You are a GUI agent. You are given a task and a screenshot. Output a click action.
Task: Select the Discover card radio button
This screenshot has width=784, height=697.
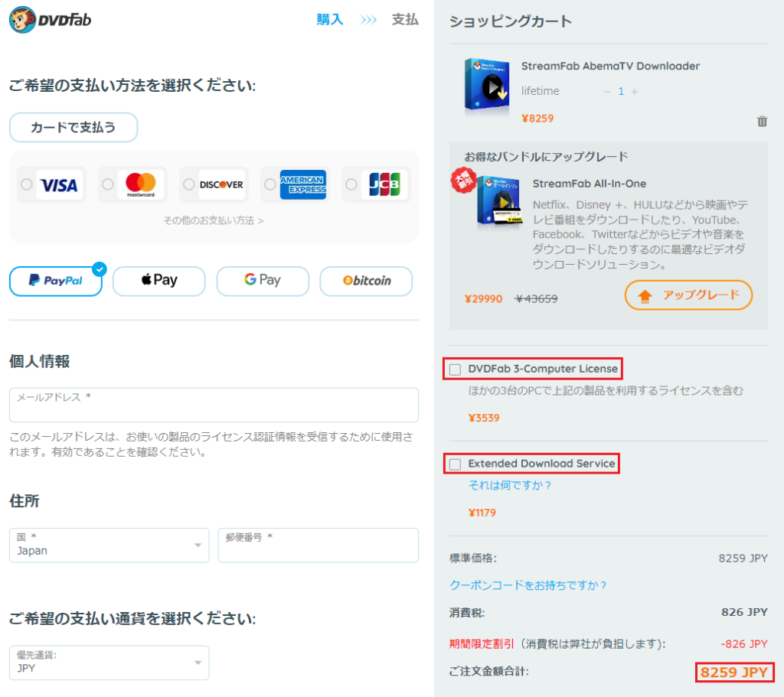click(x=188, y=184)
